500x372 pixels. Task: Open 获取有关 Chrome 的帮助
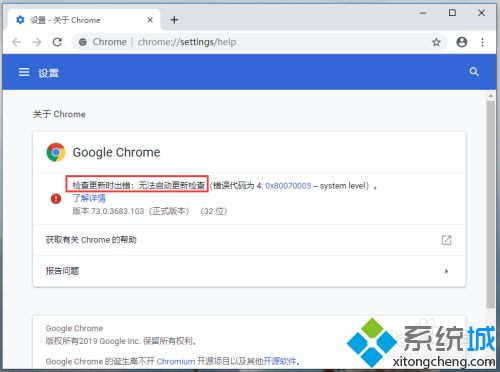(x=249, y=240)
